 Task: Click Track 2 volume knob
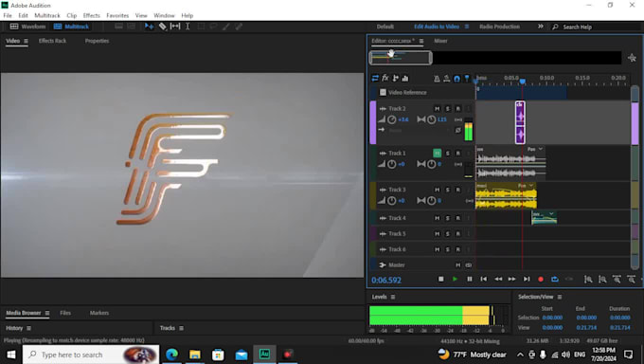392,119
